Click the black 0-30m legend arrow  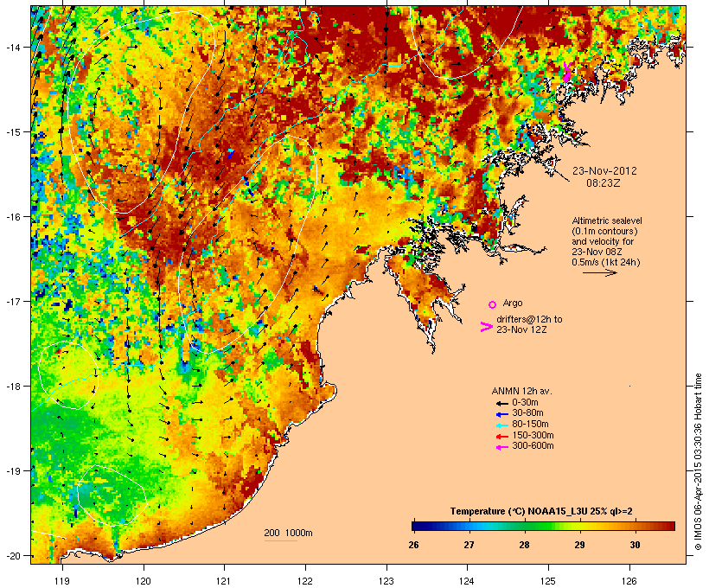pyautogui.click(x=501, y=404)
